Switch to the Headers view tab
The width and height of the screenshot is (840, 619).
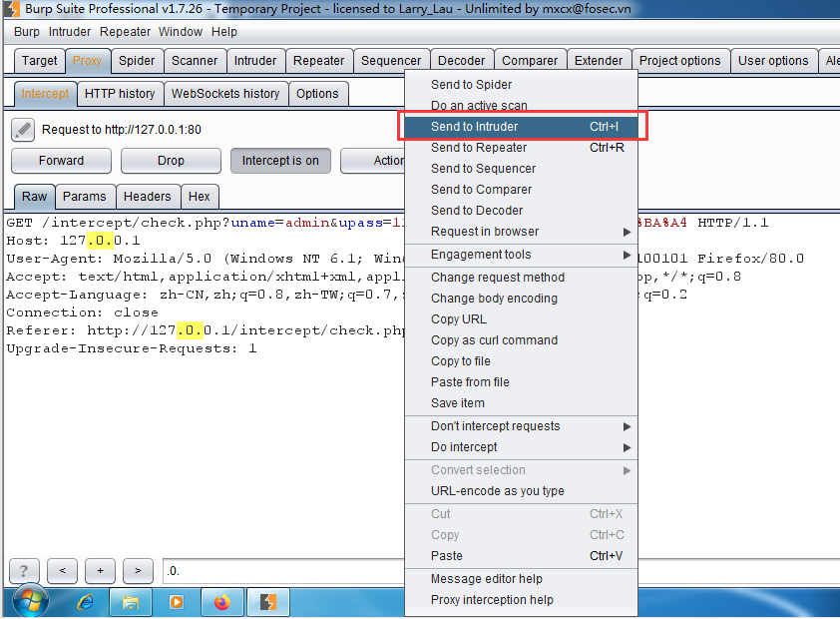click(148, 197)
